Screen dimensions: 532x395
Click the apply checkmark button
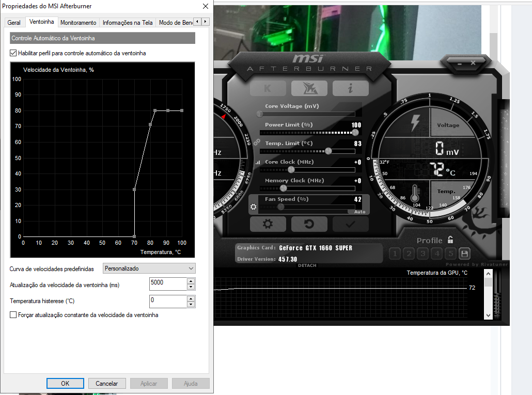coord(351,224)
